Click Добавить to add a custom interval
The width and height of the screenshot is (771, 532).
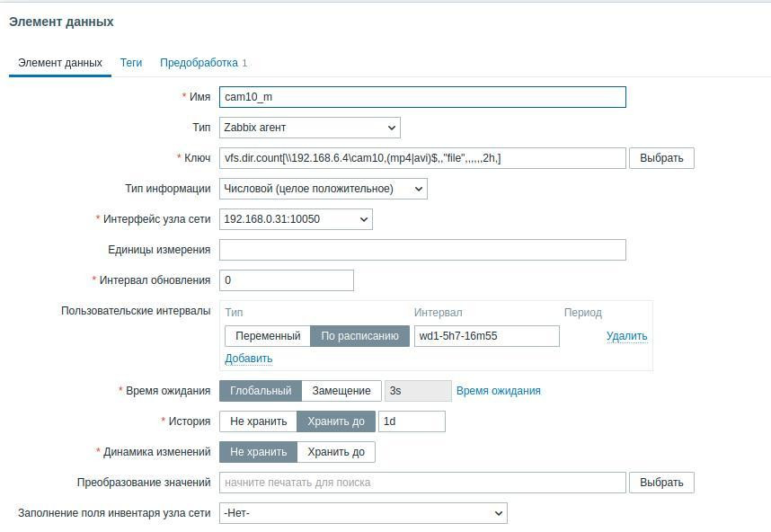[247, 359]
